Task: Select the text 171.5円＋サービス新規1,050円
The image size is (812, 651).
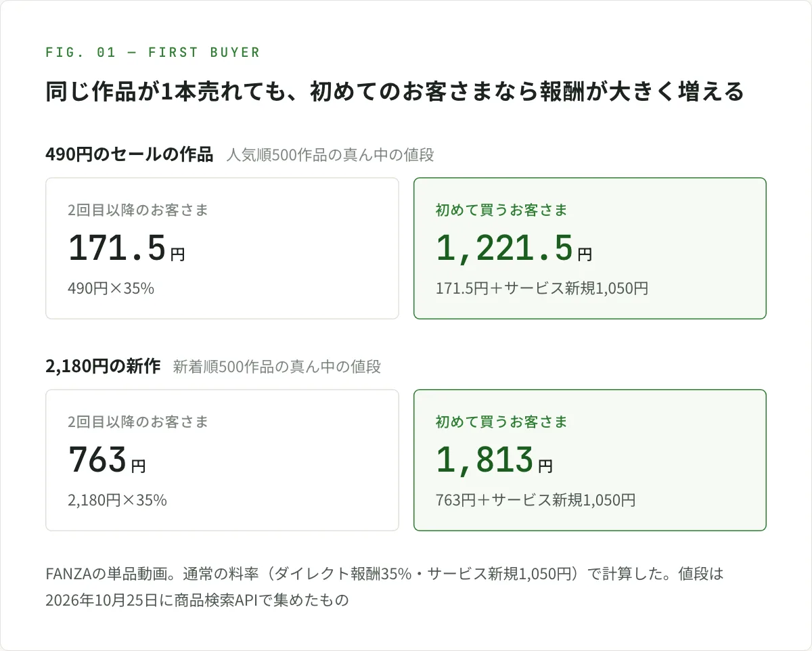Action: tap(542, 288)
